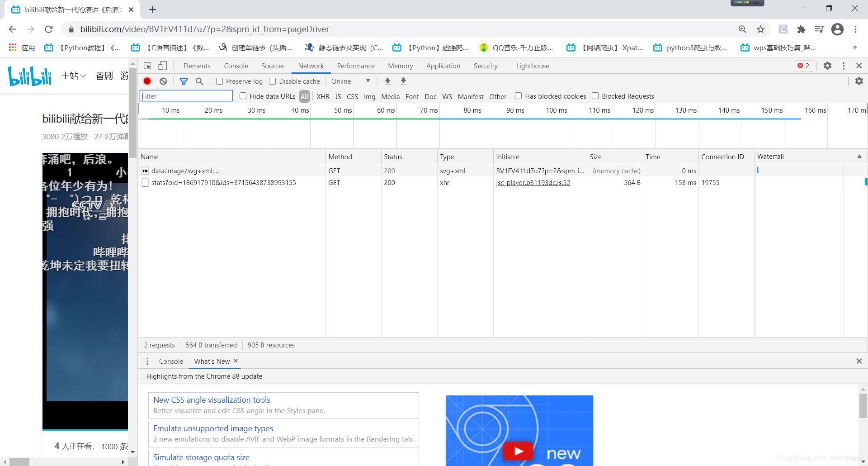Viewport: 868px width, 466px height.
Task: Toggle device toolbar emulation icon
Action: click(x=163, y=66)
